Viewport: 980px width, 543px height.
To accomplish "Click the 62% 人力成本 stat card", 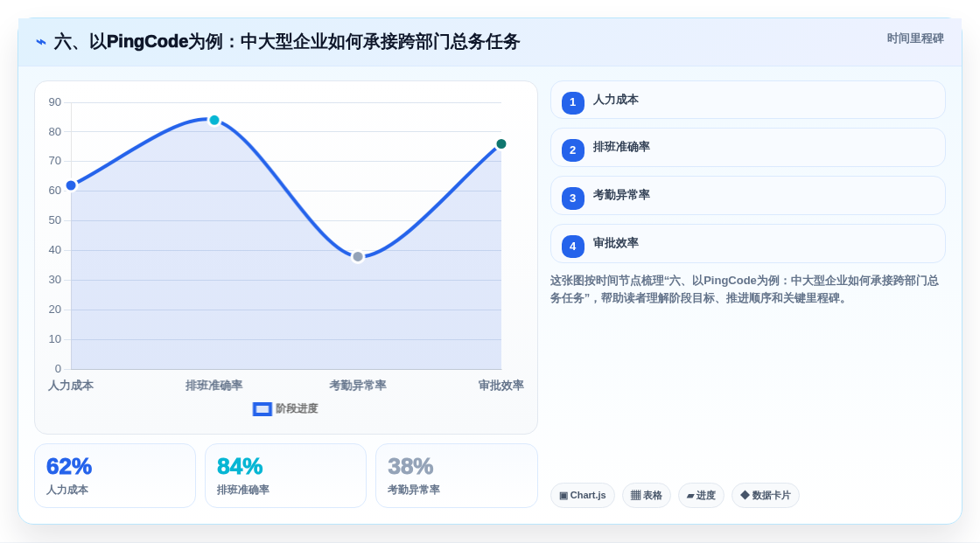I will tap(115, 476).
